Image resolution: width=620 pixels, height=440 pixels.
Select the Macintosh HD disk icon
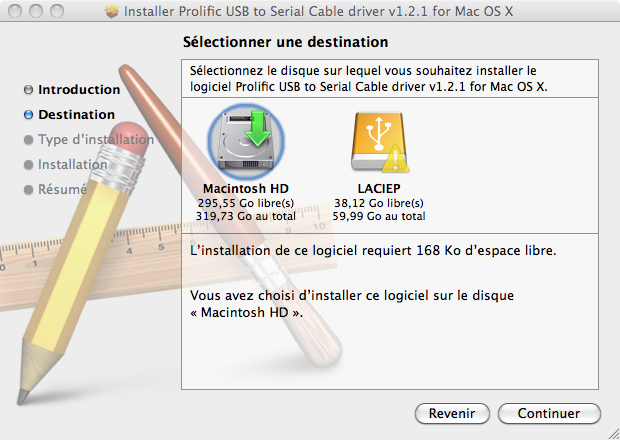click(246, 141)
